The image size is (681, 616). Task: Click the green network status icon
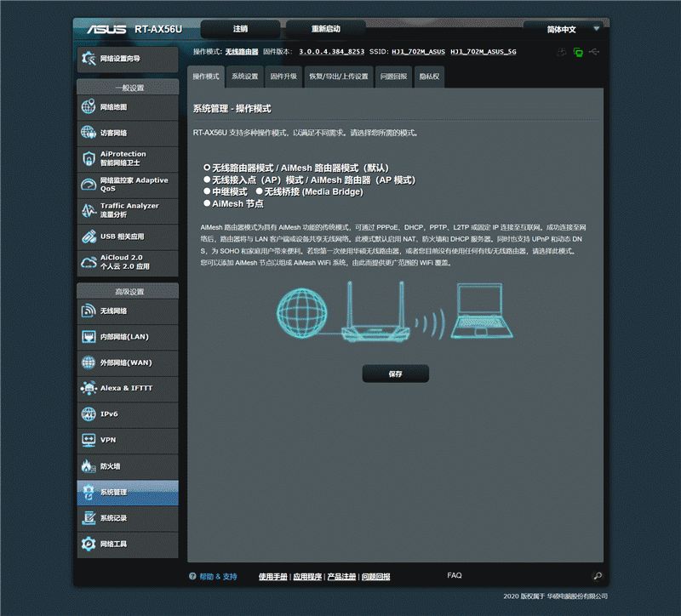click(578, 52)
